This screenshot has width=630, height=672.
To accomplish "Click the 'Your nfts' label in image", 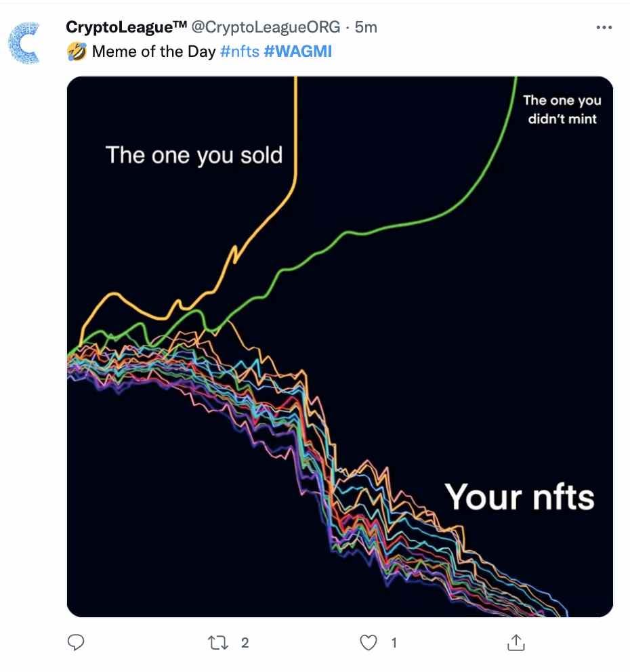I will [x=520, y=497].
